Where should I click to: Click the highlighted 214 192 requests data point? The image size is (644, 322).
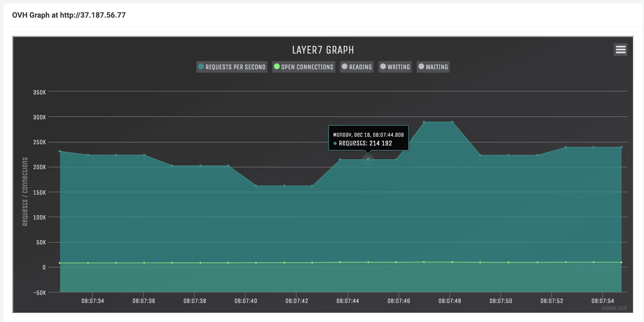[x=368, y=160]
